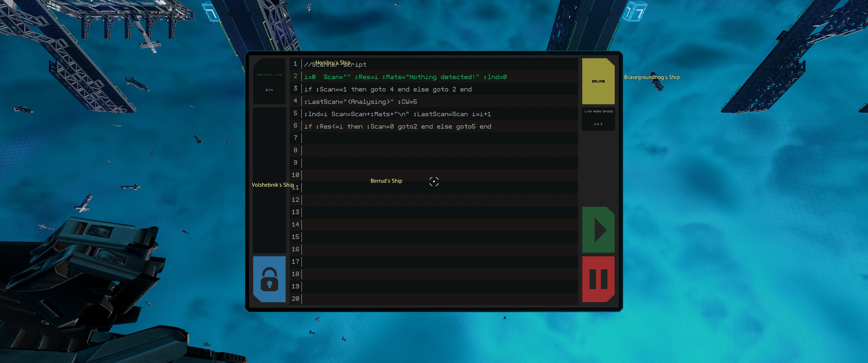
Task: Click the yellow ONLINE memory chip indicator
Action: point(598,81)
